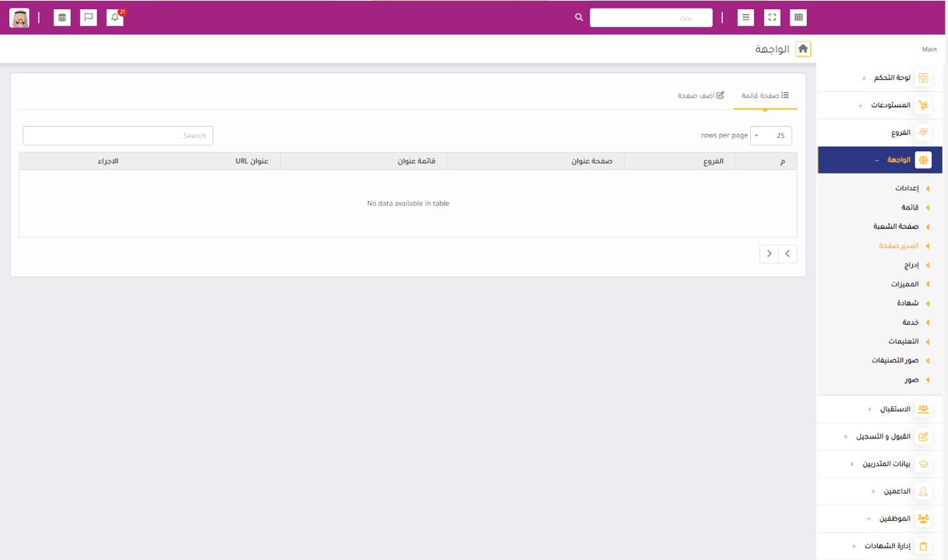Click the table Search input field
948x560 pixels.
118,136
